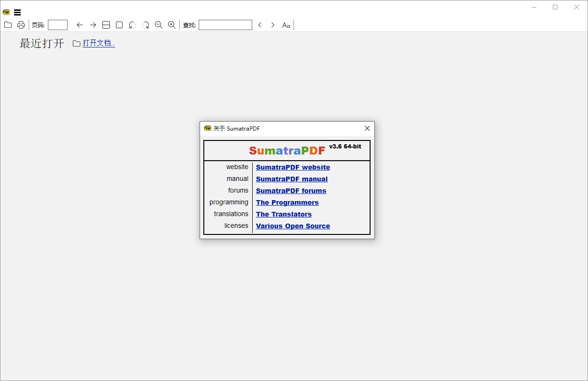Image resolution: width=588 pixels, height=381 pixels.
Task: Select Fit single page view icon
Action: pos(119,25)
